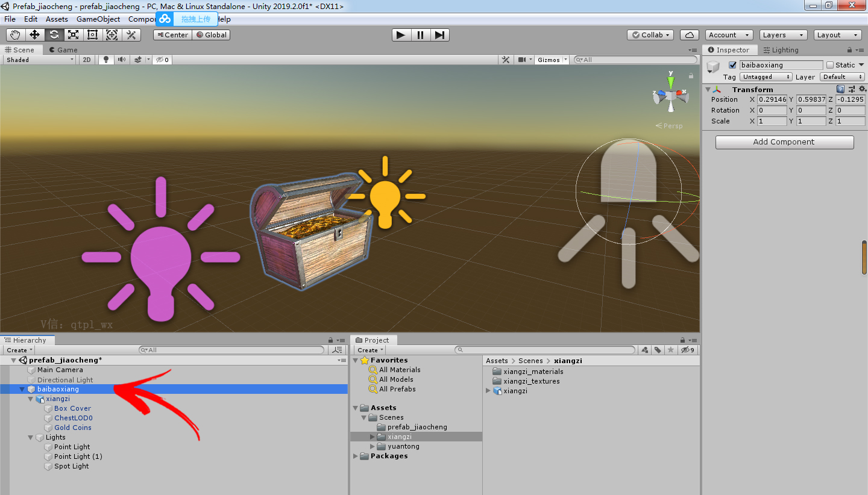Open the Assets menu
This screenshot has height=495, width=868.
(x=57, y=19)
